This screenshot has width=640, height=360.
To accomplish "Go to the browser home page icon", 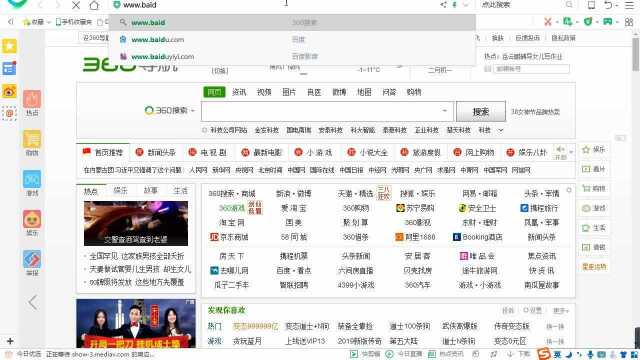I will click(x=94, y=5).
